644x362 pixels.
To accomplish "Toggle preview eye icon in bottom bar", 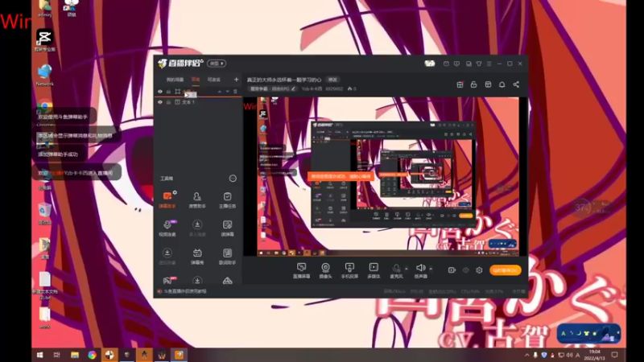I will point(466,270).
